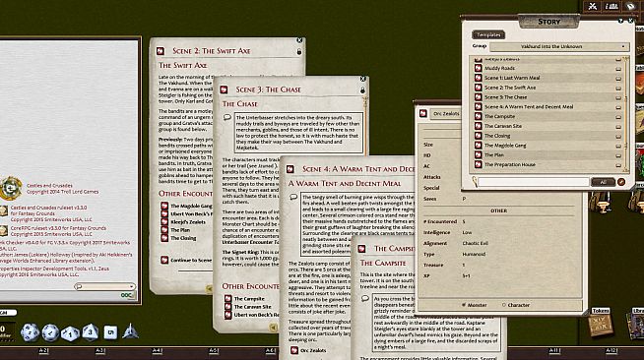
Task: Click the Humanoid type value
Action: tap(474, 254)
